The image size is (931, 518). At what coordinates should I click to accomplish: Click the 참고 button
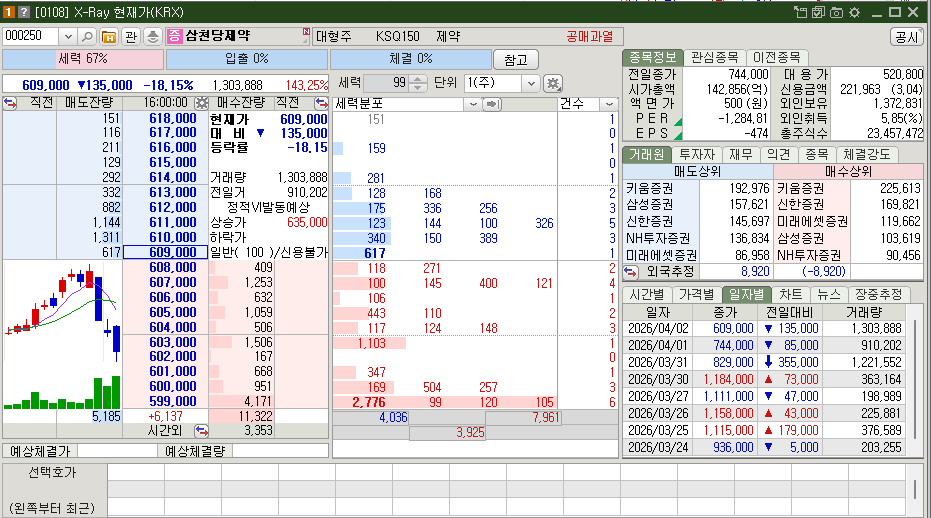click(x=515, y=60)
